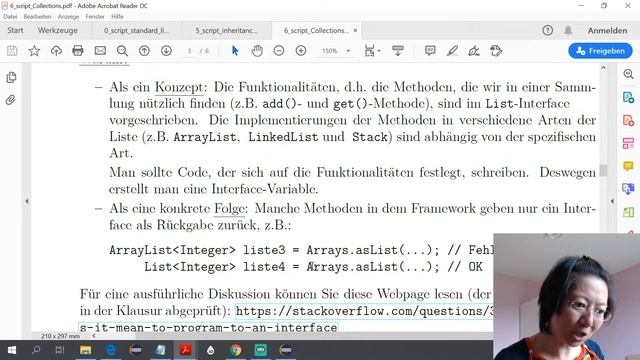Click scroll up arrow of document
The width and height of the screenshot is (640, 360).
603,68
